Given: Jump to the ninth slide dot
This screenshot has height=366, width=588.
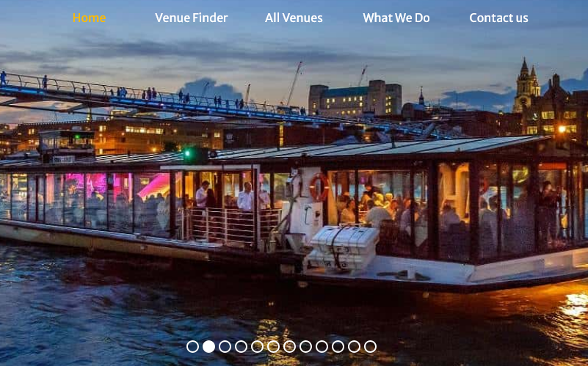Looking at the screenshot, I should 322,346.
